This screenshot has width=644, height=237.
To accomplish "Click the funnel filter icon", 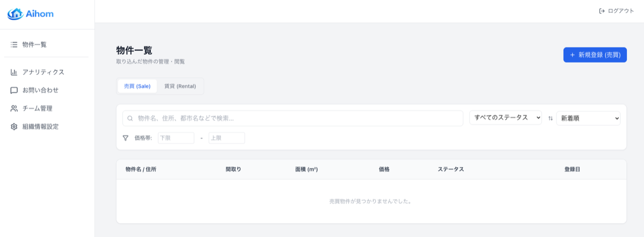I will click(126, 138).
